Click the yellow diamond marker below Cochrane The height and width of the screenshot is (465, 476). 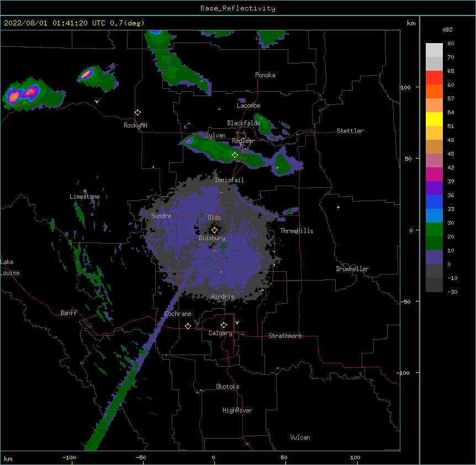[x=188, y=326]
